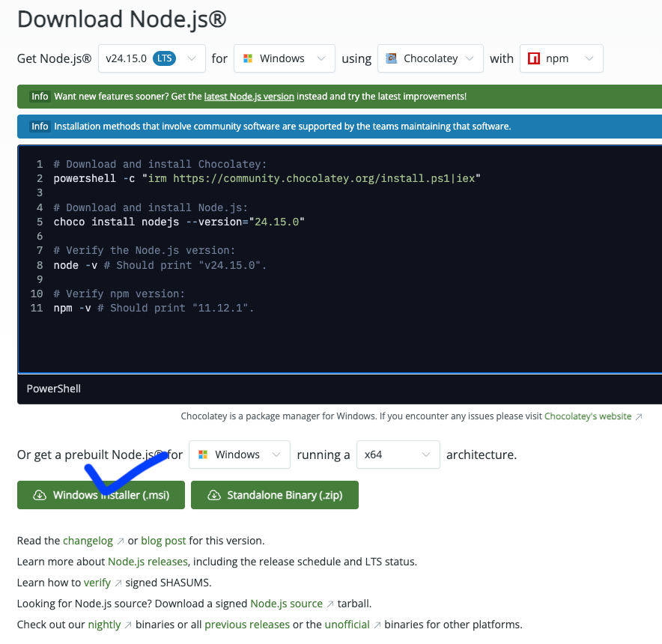
Task: Download the Windows Installer (.msi)
Action: point(101,495)
